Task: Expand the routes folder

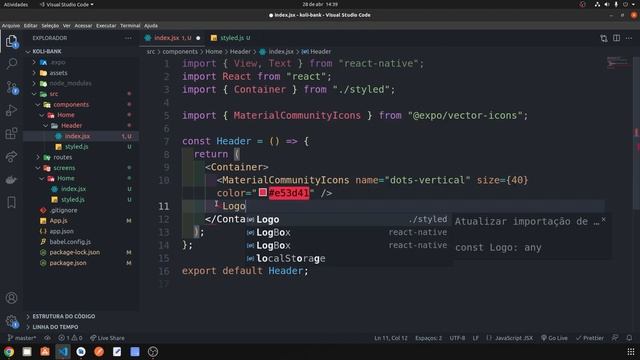Action: (x=38, y=157)
